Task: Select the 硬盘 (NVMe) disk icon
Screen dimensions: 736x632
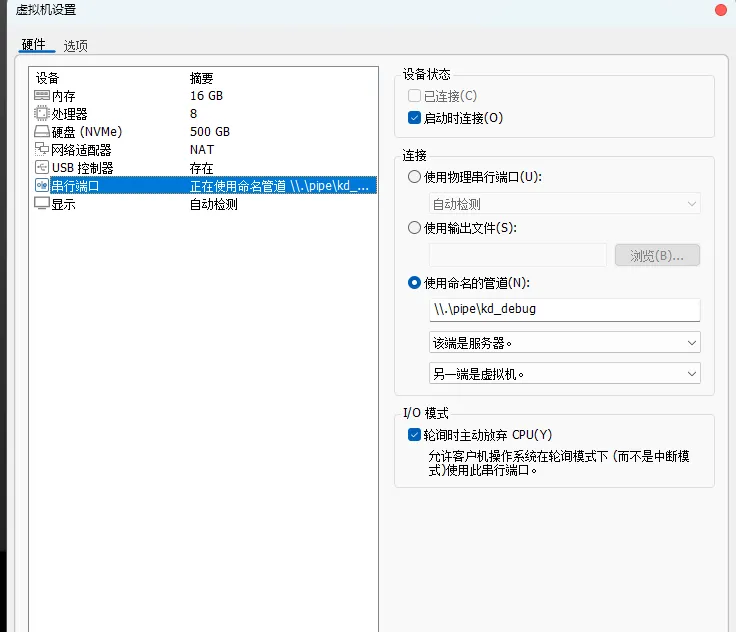Action: (x=41, y=131)
